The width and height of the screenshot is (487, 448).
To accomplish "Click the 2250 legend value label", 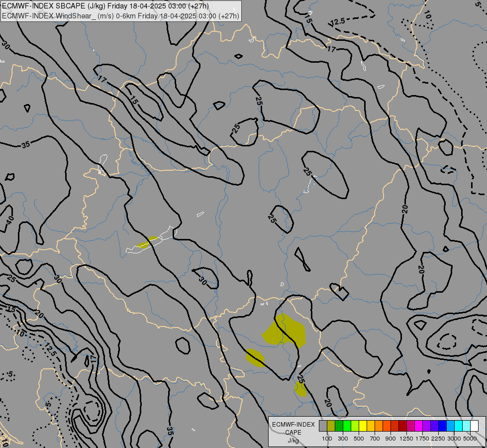I will tap(438, 439).
